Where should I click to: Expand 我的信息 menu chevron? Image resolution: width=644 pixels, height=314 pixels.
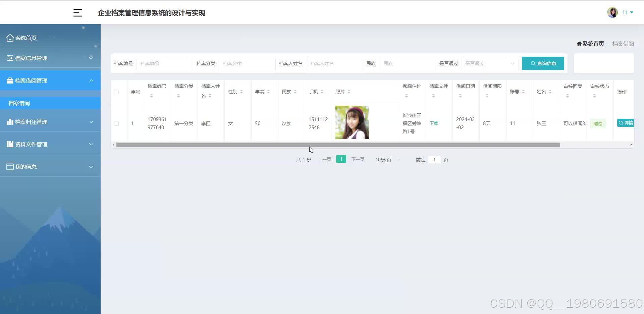[91, 167]
